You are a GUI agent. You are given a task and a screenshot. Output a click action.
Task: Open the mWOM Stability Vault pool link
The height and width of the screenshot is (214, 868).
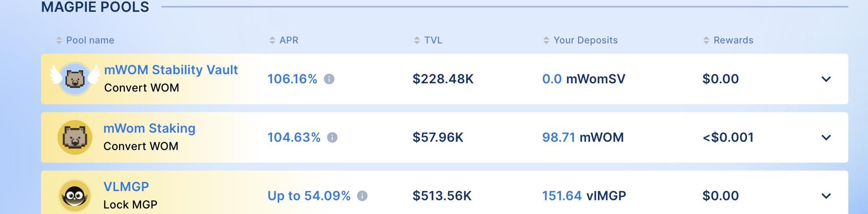[x=171, y=70]
